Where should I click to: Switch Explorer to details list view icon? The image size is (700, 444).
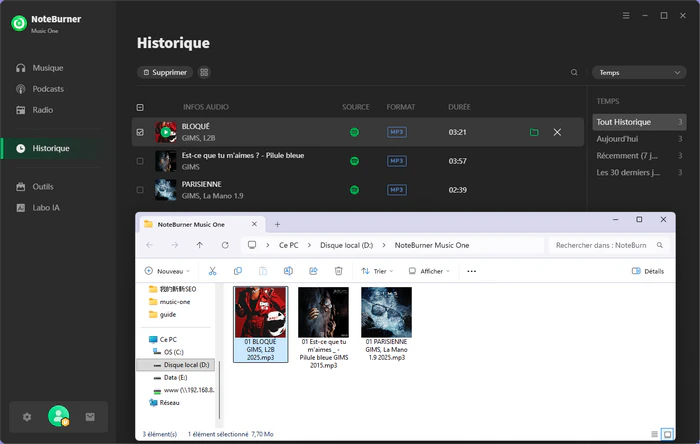654,434
